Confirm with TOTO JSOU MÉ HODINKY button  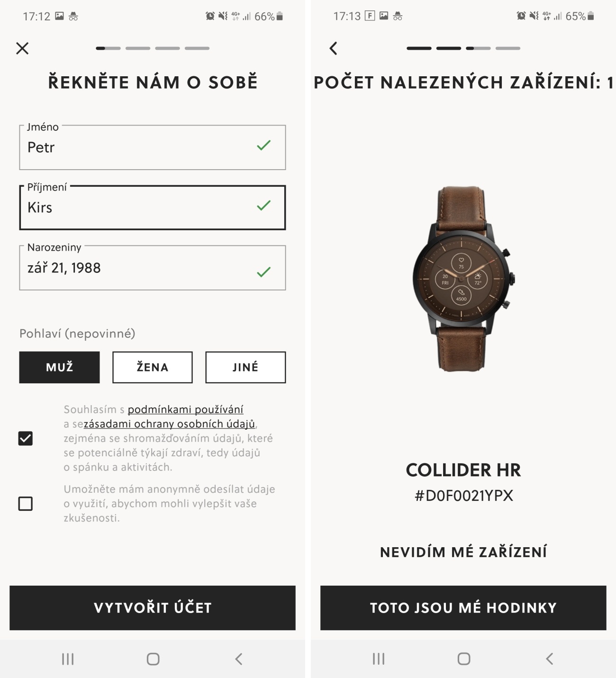(463, 608)
